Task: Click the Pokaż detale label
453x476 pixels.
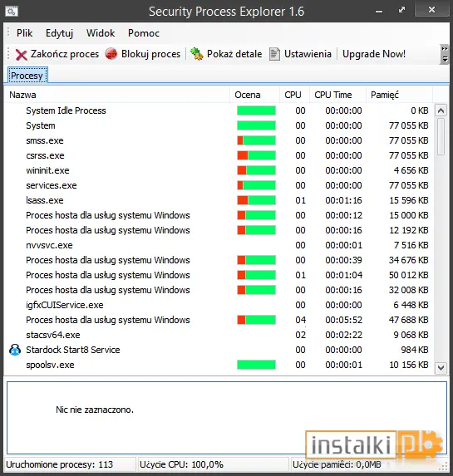Action: (234, 54)
